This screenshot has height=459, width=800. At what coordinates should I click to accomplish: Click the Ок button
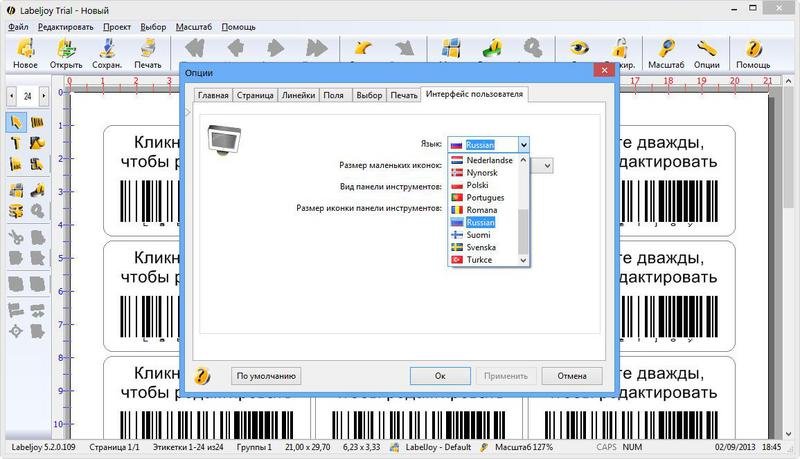(x=440, y=376)
